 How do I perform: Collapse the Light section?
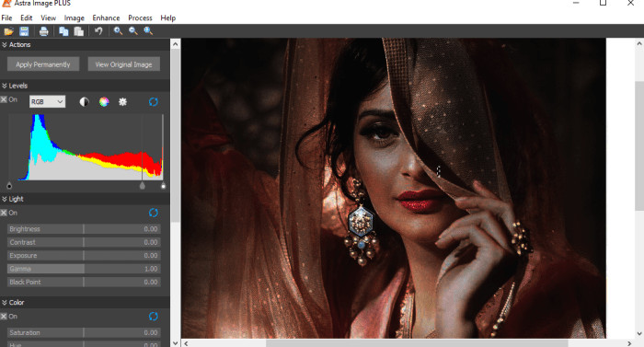[5, 199]
